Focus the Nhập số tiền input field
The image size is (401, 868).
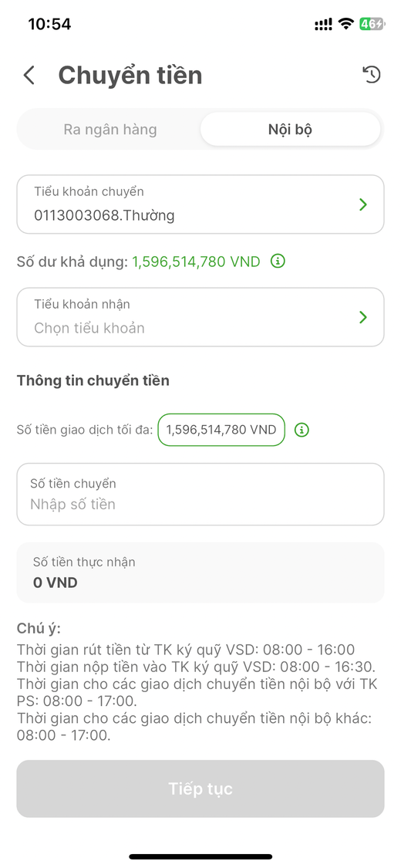click(x=200, y=495)
